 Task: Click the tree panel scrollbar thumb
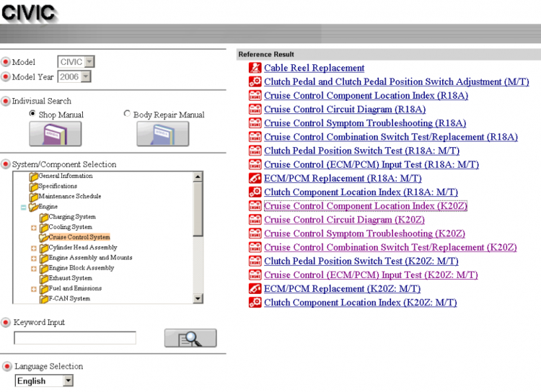tap(198, 209)
